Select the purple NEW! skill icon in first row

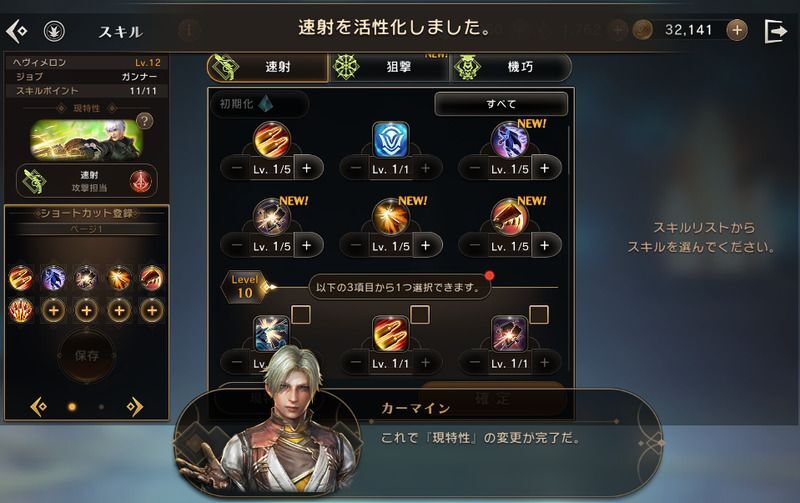[x=509, y=140]
